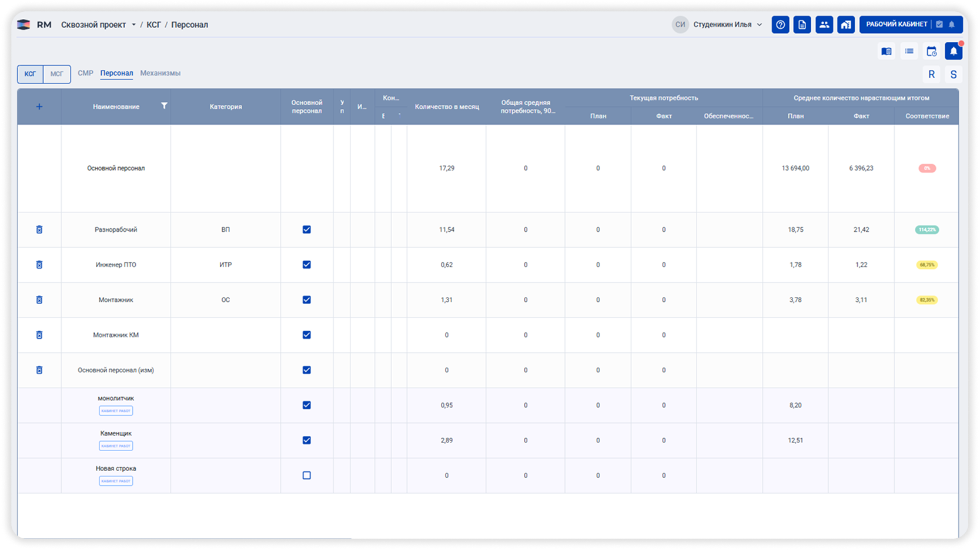Viewport: 980px width, 550px height.
Task: Click the plus icon to add row
Action: point(39,106)
